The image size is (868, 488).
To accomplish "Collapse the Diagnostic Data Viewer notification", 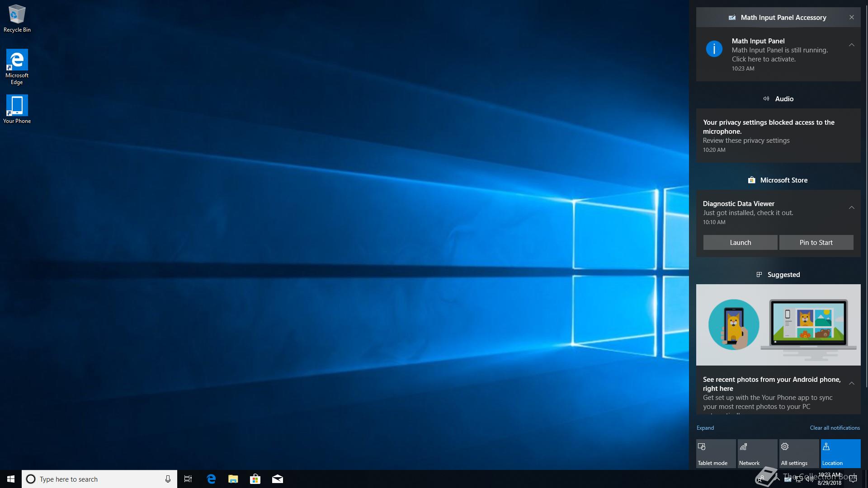I will (852, 207).
